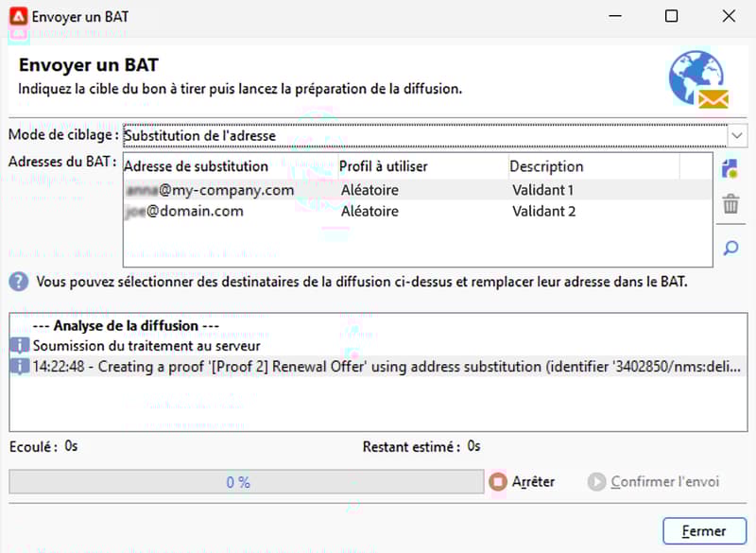Click info icon beside Soumission du traitement
This screenshot has height=553, width=756.
[19, 345]
